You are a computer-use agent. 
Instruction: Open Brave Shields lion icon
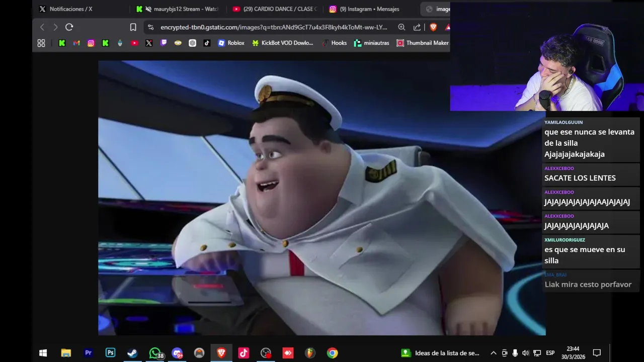click(x=433, y=27)
